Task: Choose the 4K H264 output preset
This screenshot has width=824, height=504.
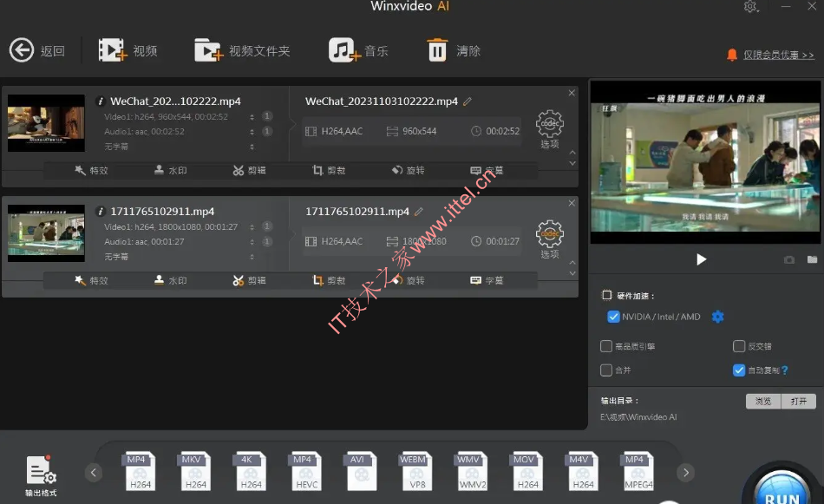Action: point(251,471)
